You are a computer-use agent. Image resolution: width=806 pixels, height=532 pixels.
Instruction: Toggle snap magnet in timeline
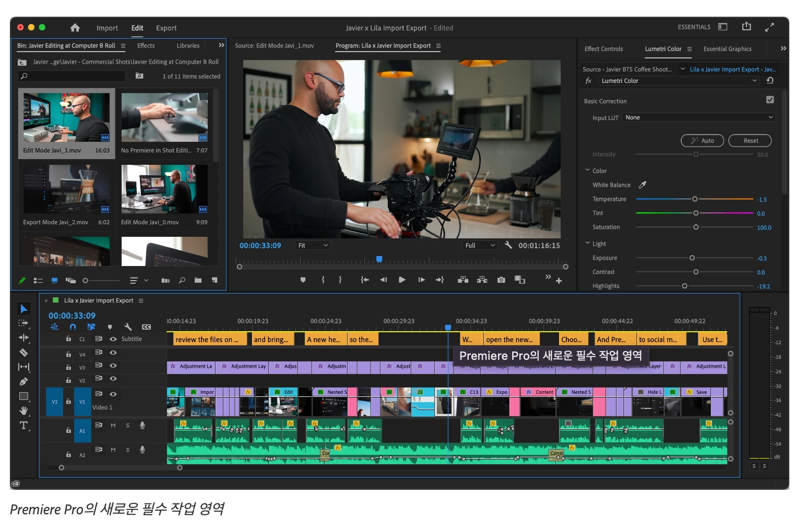point(73,327)
